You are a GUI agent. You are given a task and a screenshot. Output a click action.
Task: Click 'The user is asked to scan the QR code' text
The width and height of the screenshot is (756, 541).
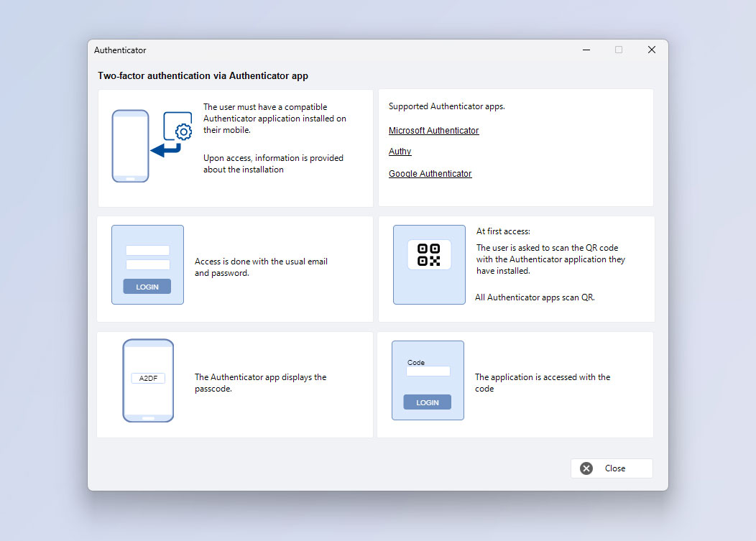pyautogui.click(x=547, y=248)
